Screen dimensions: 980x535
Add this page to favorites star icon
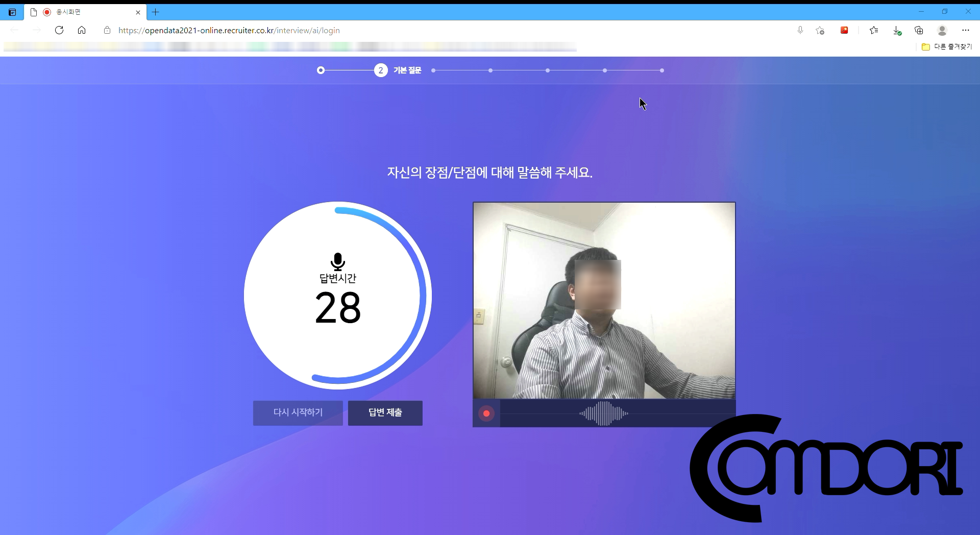(x=820, y=30)
